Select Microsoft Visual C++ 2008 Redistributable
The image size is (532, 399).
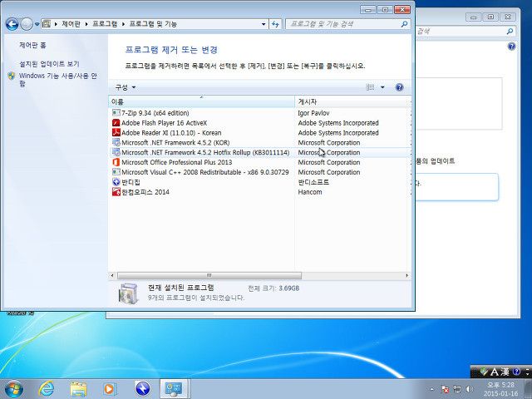click(205, 172)
